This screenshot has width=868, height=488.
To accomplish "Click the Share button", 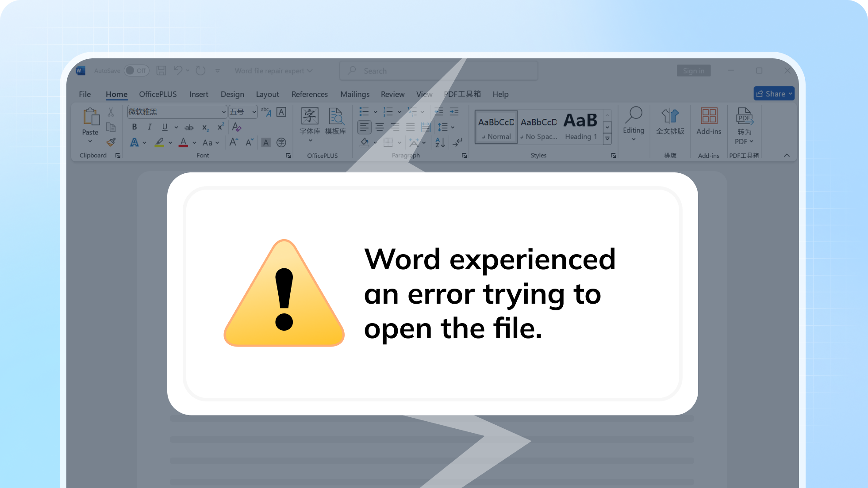I will tap(774, 94).
